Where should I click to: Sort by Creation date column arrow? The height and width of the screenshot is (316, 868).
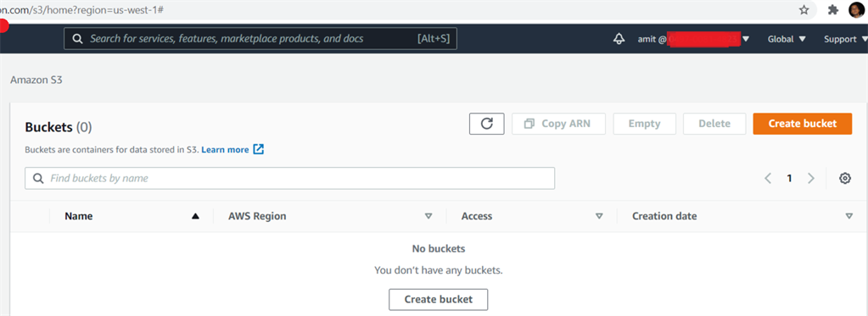tap(849, 216)
